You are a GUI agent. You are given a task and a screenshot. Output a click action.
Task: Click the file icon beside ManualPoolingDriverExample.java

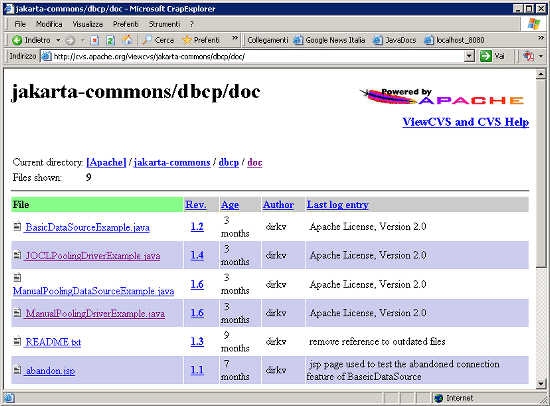[17, 312]
